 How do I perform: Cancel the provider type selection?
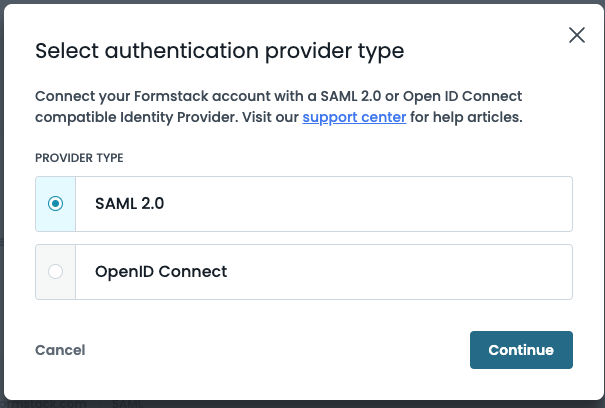pyautogui.click(x=60, y=350)
